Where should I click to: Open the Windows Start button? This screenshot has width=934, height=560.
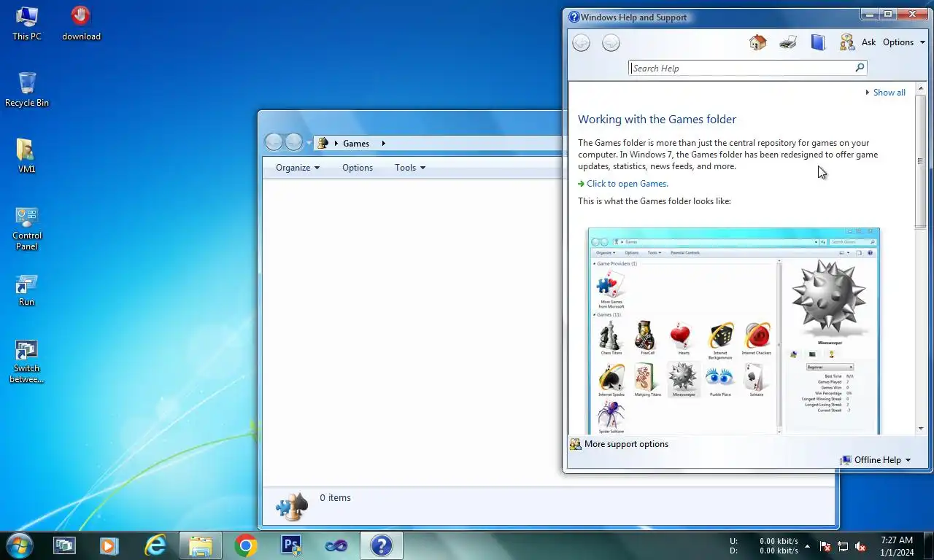tap(19, 545)
